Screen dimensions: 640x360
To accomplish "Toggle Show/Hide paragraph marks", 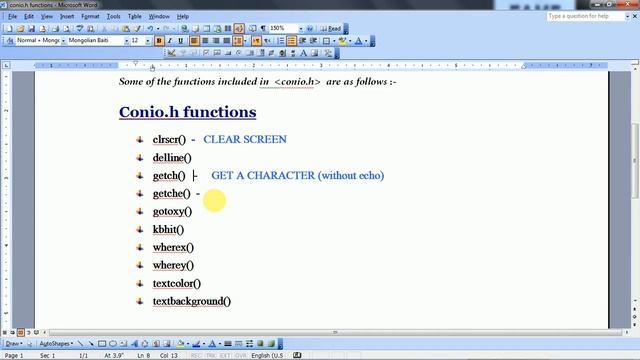I will 263,29.
